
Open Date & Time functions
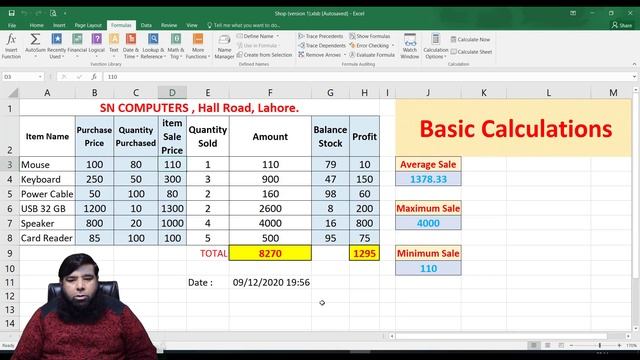click(x=131, y=46)
